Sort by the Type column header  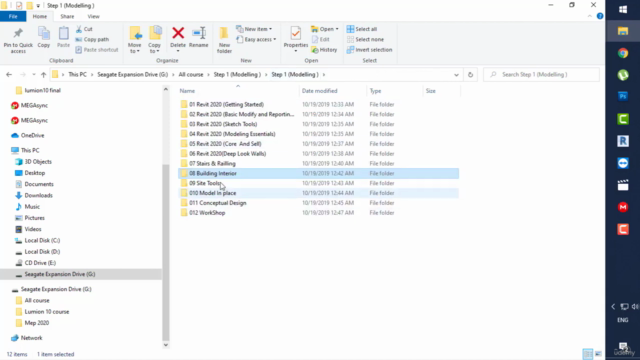pos(375,91)
